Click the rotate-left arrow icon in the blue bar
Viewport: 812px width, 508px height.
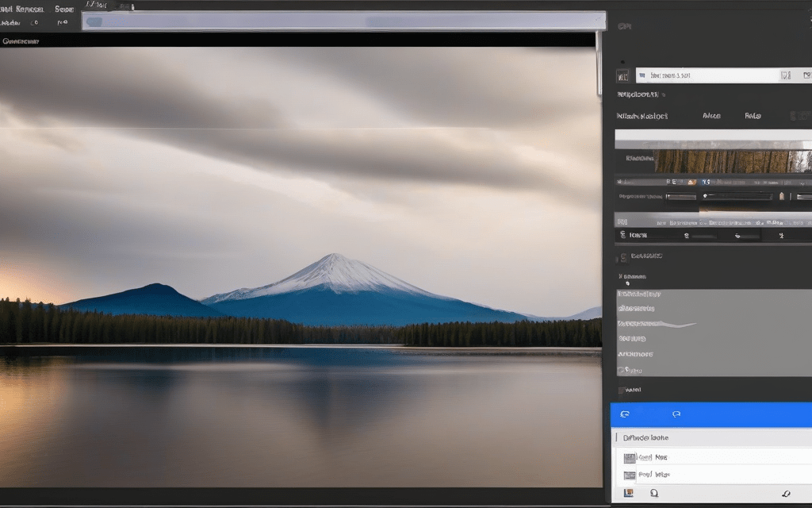625,414
